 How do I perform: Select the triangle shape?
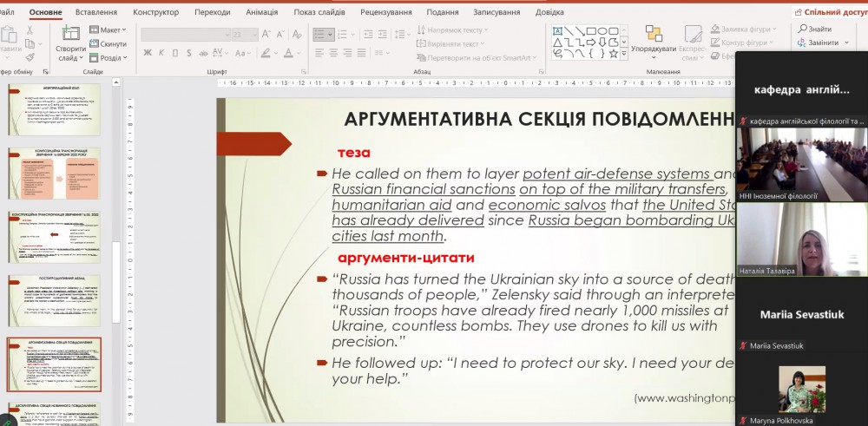pos(557,42)
